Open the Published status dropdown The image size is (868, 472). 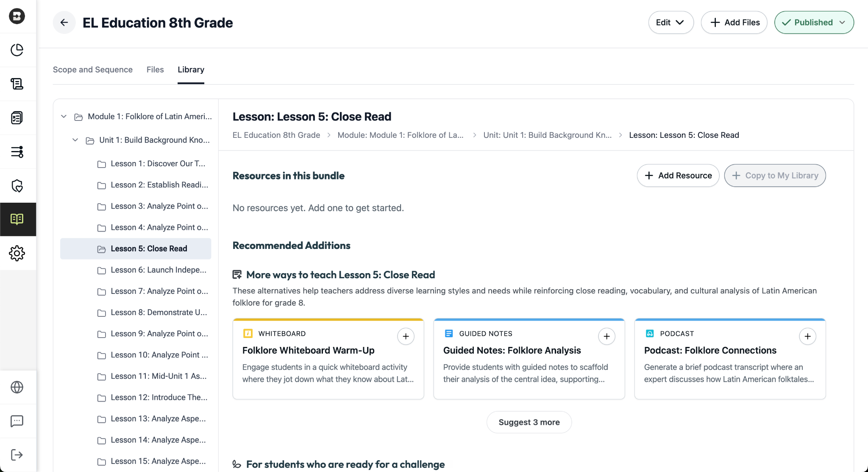[x=814, y=22]
